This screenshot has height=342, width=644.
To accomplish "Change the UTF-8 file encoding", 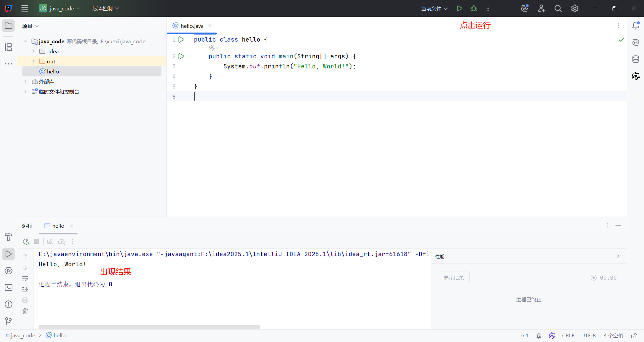I will [x=588, y=336].
